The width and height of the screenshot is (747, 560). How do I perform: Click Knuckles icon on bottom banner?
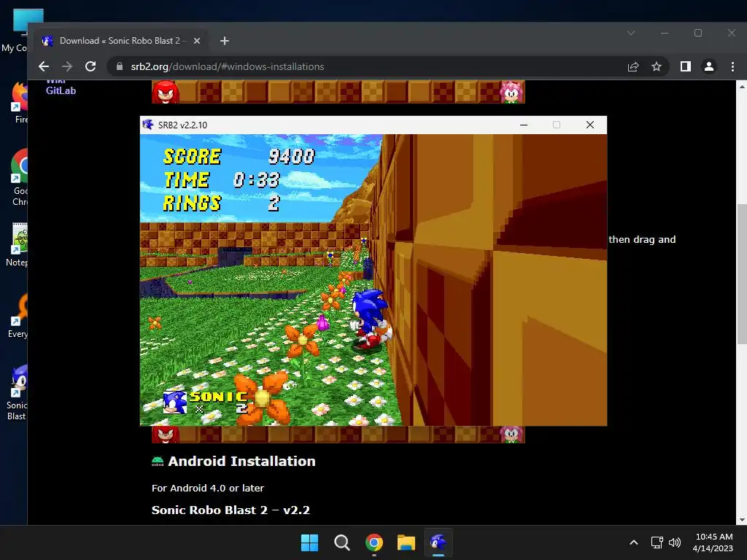pos(166,435)
